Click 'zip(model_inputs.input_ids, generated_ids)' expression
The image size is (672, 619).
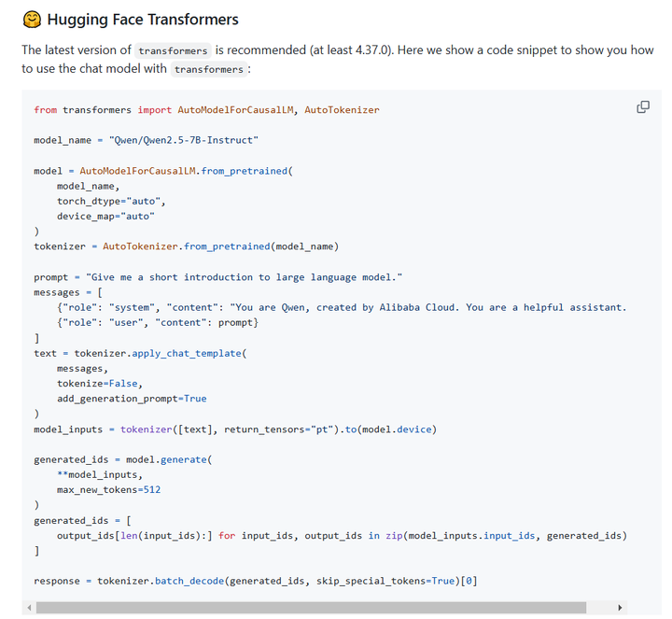506,536
